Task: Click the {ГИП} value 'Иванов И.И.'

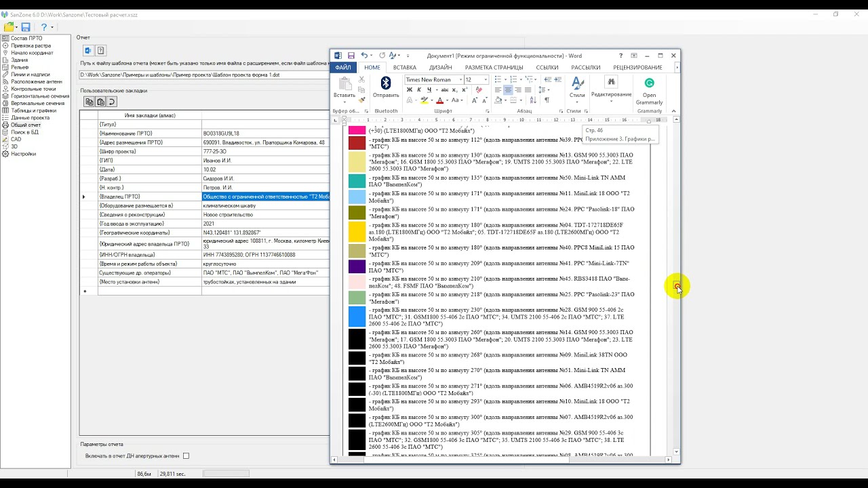Action: (x=265, y=161)
